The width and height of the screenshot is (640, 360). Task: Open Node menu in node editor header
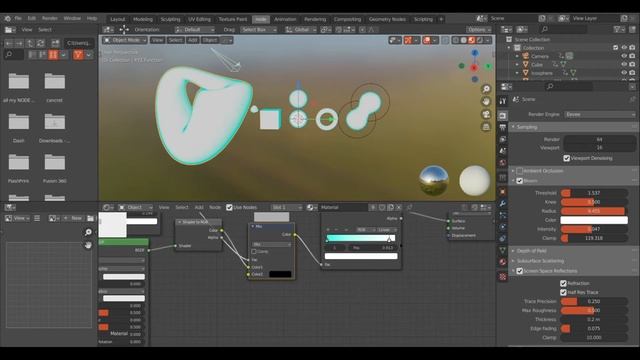pos(215,208)
